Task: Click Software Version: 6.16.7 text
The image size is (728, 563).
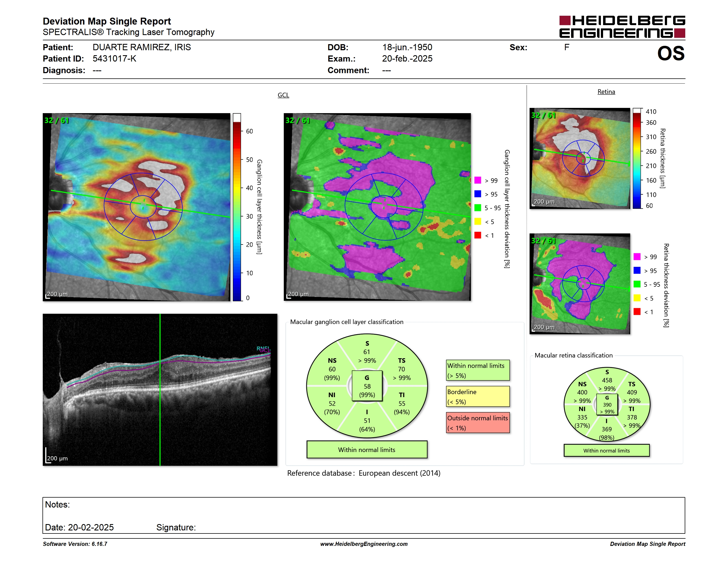Action: 75,544
